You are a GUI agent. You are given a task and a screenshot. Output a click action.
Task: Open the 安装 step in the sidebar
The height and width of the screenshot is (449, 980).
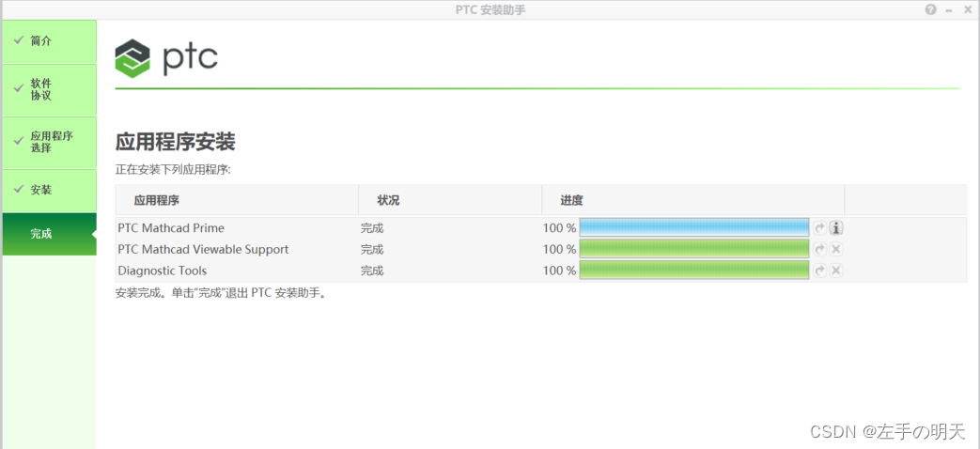50,190
